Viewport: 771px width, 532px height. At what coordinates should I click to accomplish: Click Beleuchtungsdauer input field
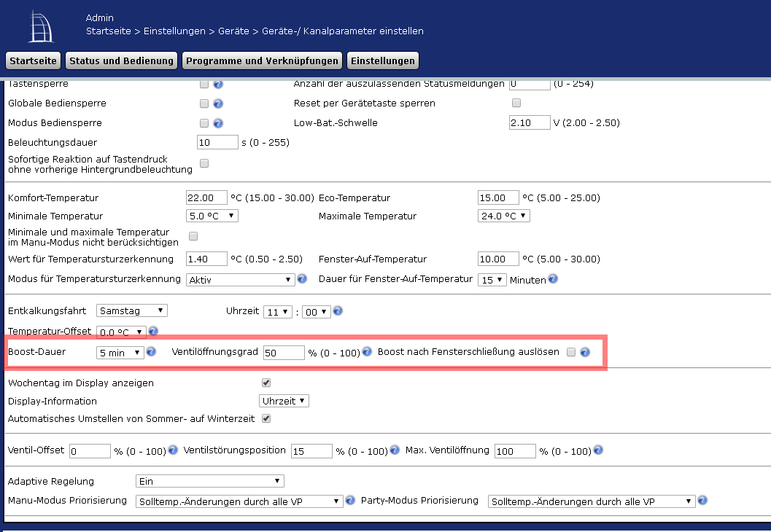[x=217, y=142]
